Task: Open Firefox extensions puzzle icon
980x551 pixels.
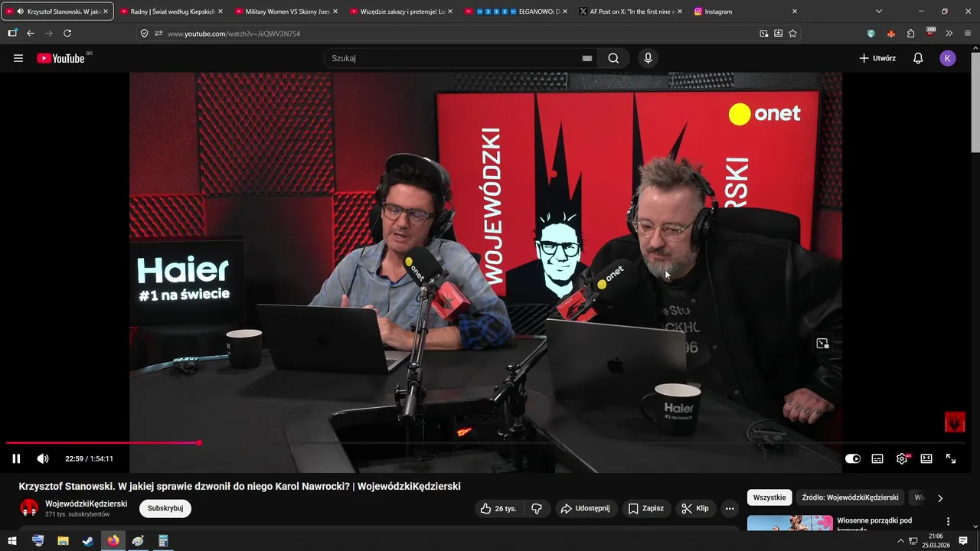Action: (x=911, y=34)
